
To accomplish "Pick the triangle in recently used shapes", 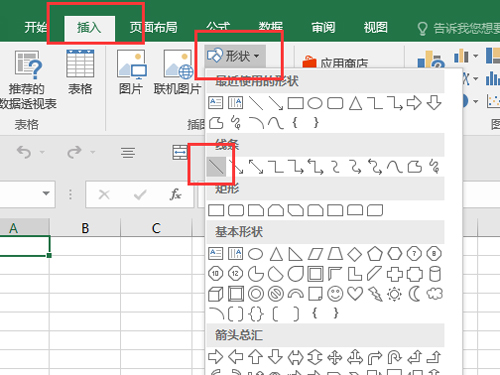I will pos(355,103).
